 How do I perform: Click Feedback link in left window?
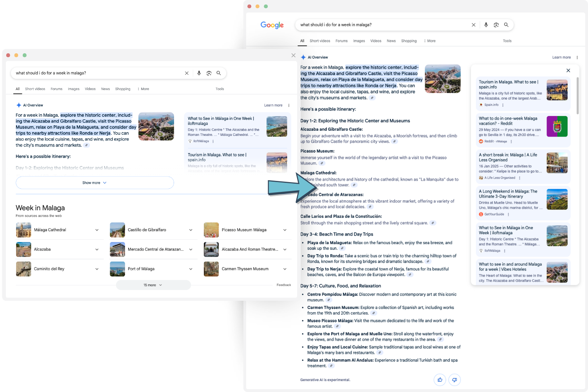click(284, 285)
